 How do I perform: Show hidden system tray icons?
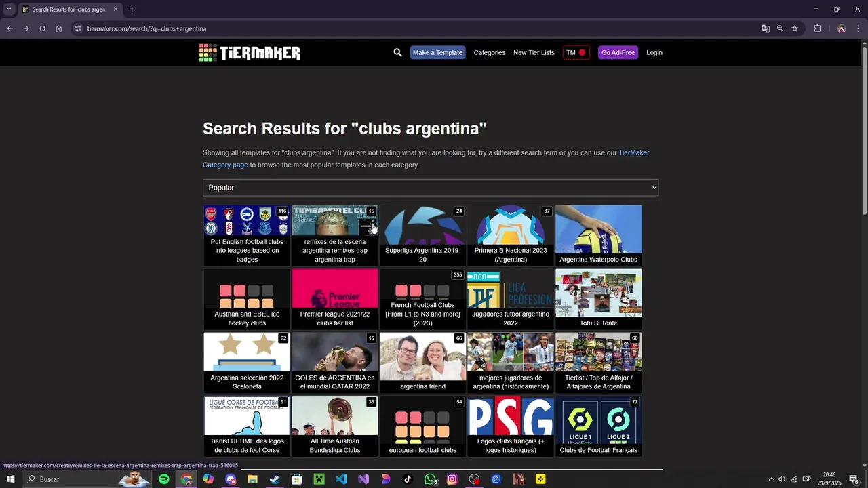pos(771,479)
